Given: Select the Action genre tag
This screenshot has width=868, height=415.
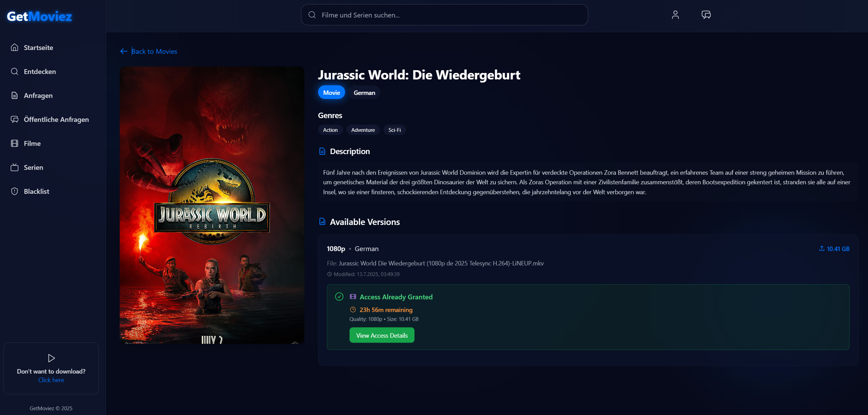Looking at the screenshot, I should tap(330, 130).
